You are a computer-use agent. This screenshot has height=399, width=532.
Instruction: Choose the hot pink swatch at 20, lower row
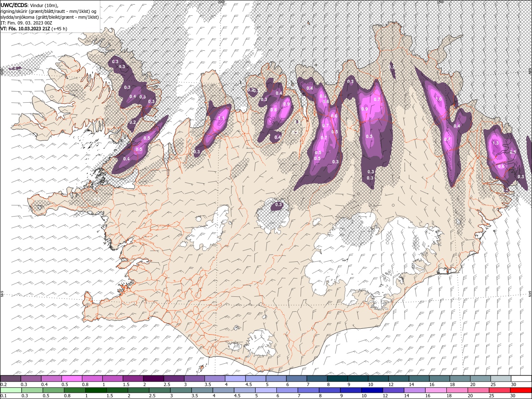pos(478,390)
